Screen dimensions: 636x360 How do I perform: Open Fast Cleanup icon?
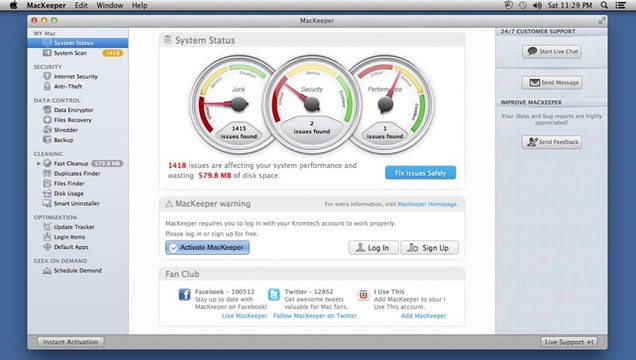[47, 163]
